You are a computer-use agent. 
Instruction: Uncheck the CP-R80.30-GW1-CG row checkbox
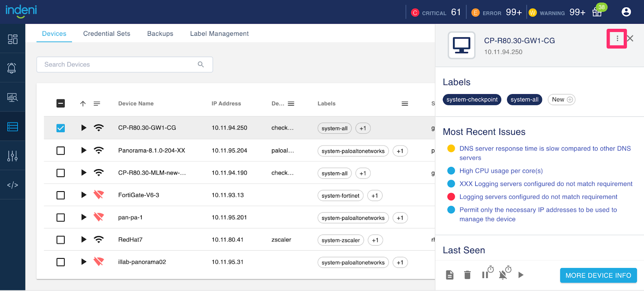(60, 128)
